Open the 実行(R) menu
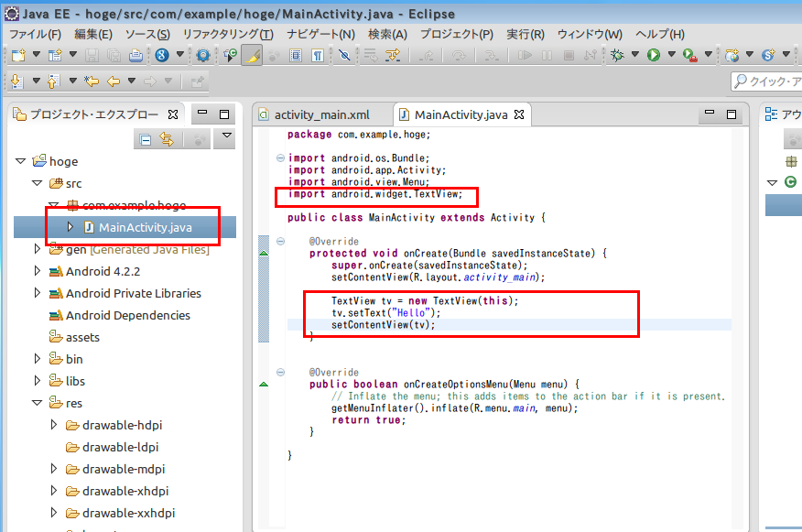802x532 pixels. coord(526,34)
